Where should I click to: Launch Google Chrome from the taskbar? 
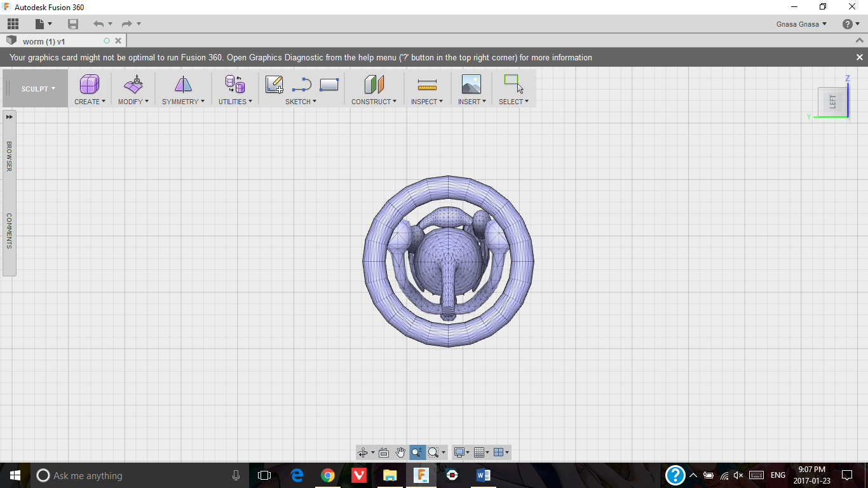[x=328, y=475]
